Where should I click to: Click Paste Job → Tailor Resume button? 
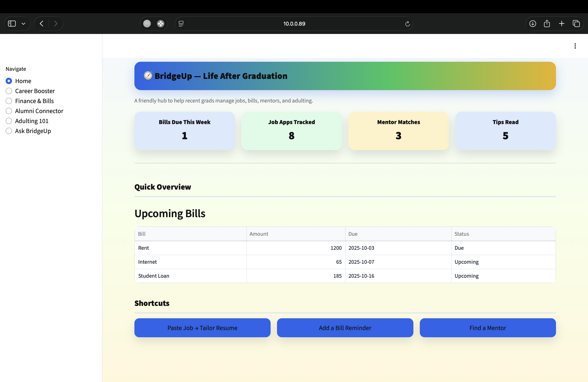[x=202, y=328]
